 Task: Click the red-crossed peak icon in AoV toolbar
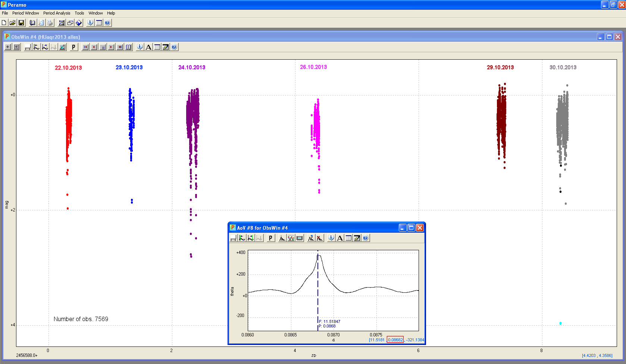point(320,238)
